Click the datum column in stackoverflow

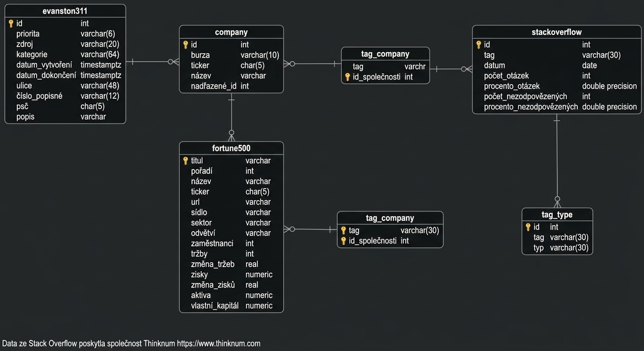pyautogui.click(x=494, y=65)
